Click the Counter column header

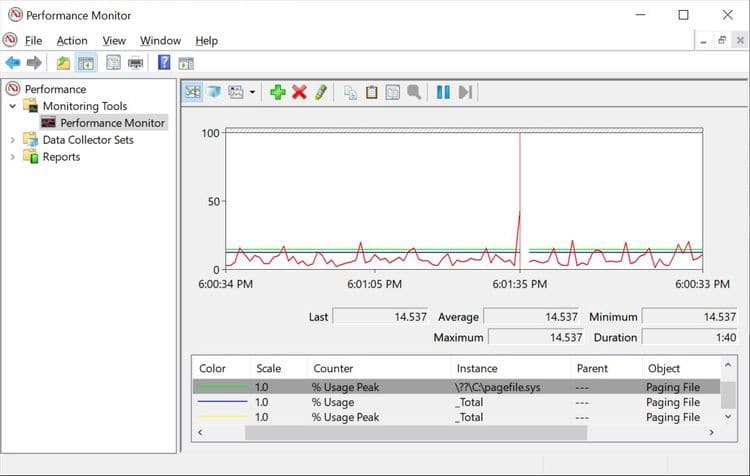pyautogui.click(x=333, y=368)
